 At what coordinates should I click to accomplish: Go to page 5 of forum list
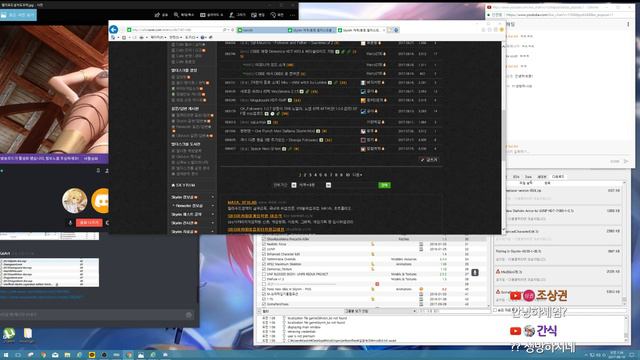click(x=320, y=175)
